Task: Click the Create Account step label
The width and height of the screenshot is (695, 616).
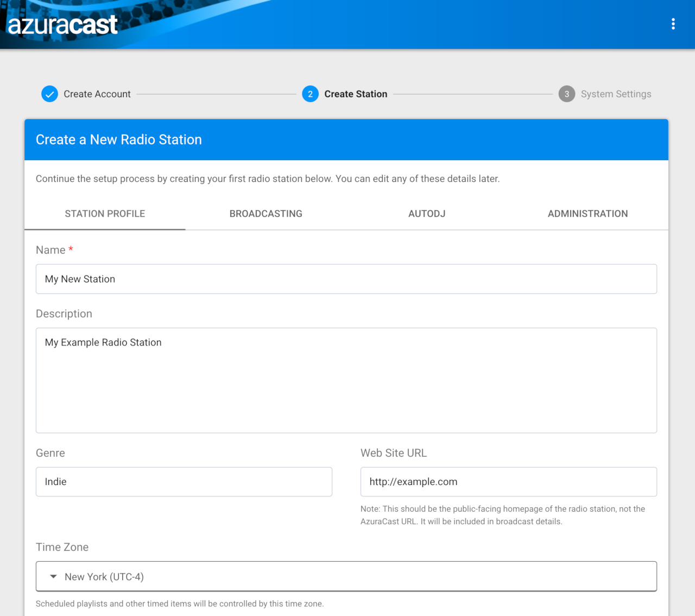Action: 97,93
